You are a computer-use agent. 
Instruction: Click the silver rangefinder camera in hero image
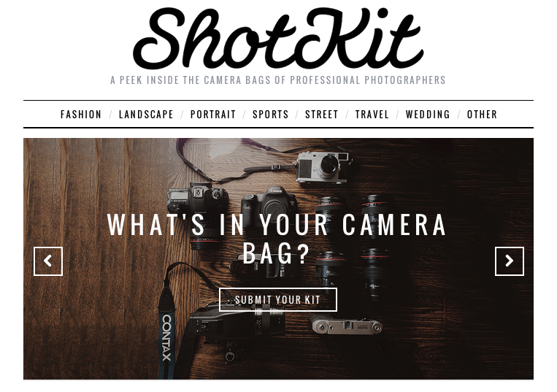pos(321,168)
